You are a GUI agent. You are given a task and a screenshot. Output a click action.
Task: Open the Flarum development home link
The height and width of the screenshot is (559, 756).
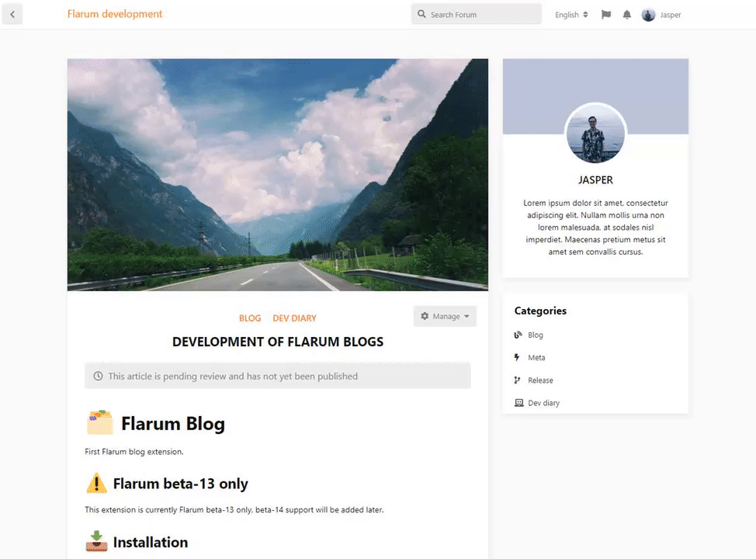pos(115,14)
